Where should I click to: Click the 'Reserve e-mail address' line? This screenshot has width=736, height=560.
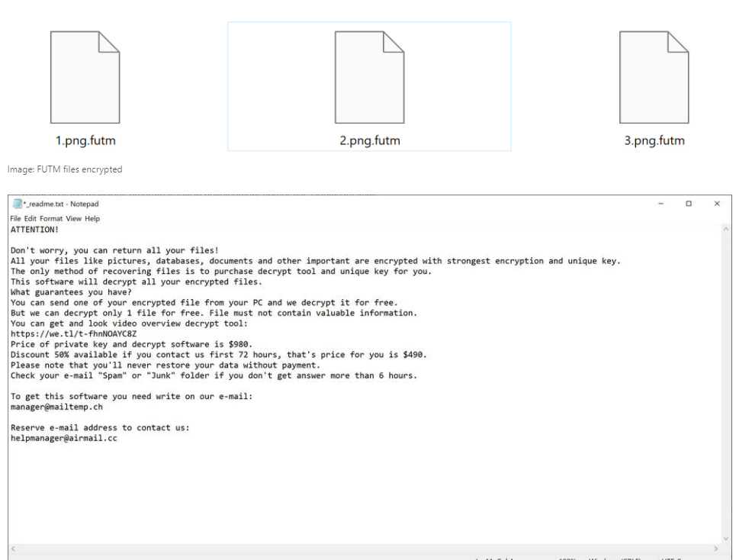coord(100,427)
